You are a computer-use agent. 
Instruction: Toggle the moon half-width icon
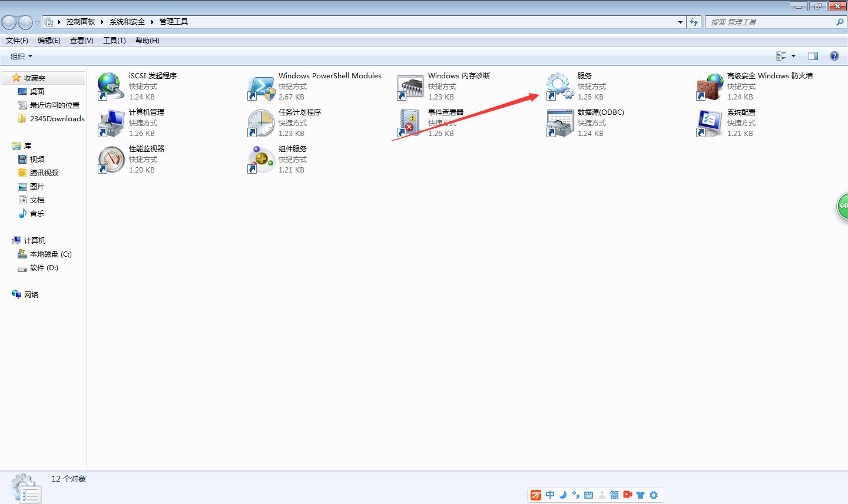563,495
